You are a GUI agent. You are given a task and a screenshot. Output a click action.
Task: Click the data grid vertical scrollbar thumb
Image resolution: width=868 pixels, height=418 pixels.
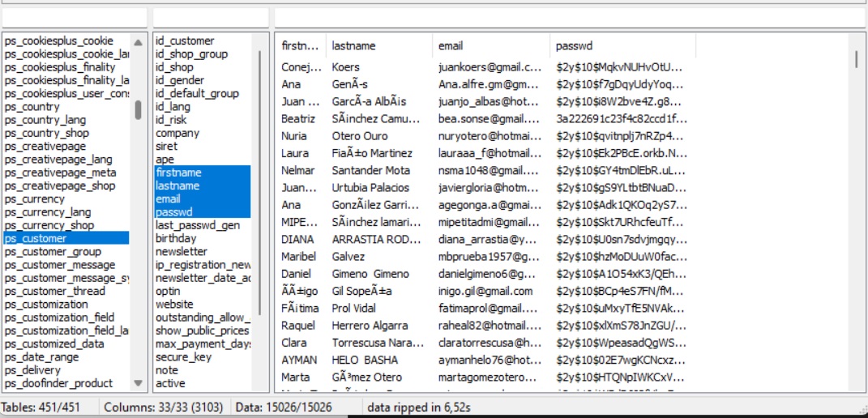(857, 59)
